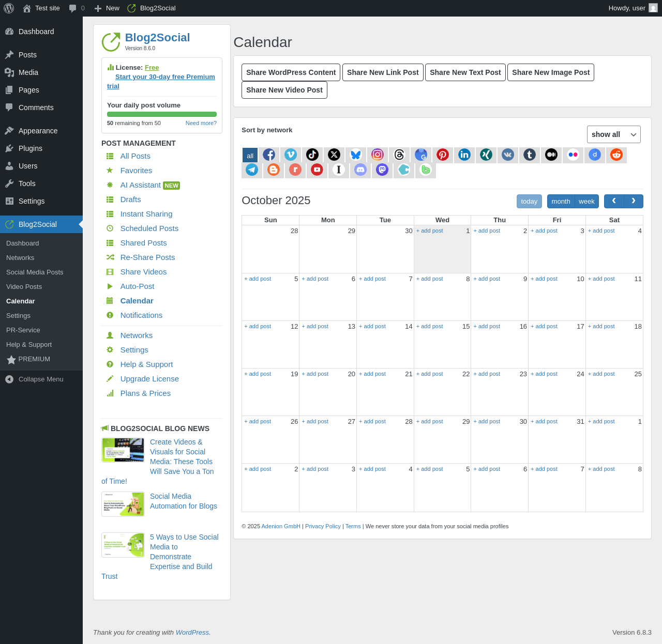The image size is (662, 644).
Task: Open Adenion GmbH footer link
Action: pyautogui.click(x=281, y=526)
